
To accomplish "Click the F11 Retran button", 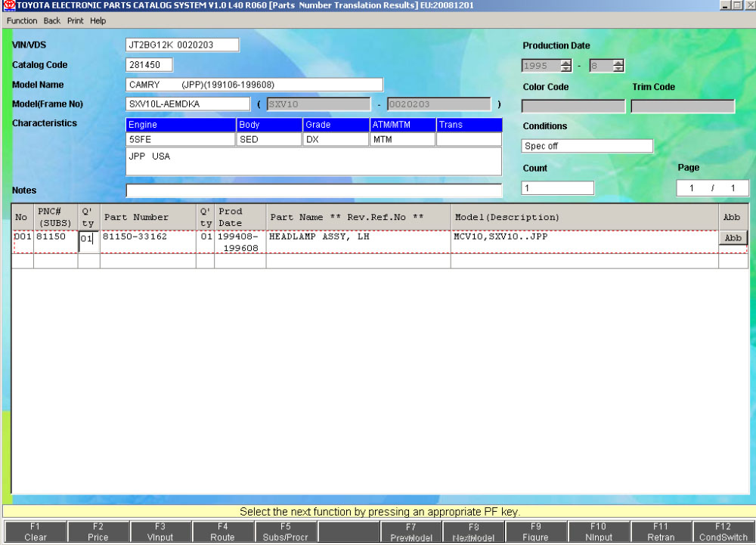I will pyautogui.click(x=660, y=532).
